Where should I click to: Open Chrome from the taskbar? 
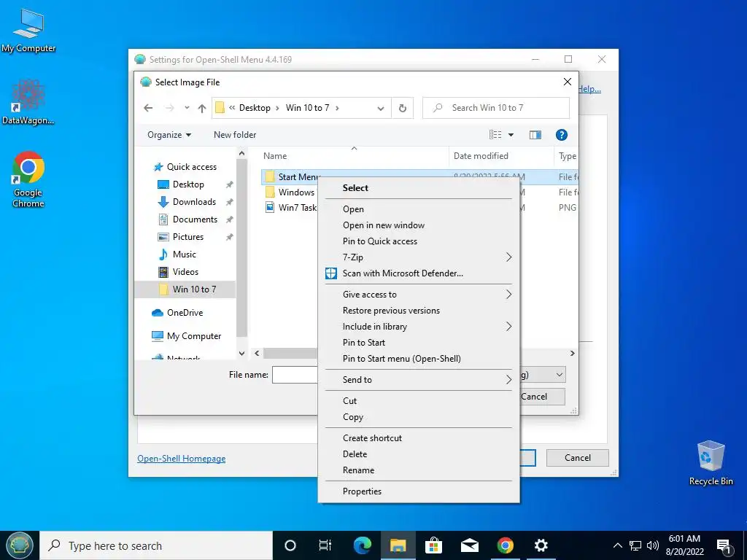pyautogui.click(x=505, y=545)
